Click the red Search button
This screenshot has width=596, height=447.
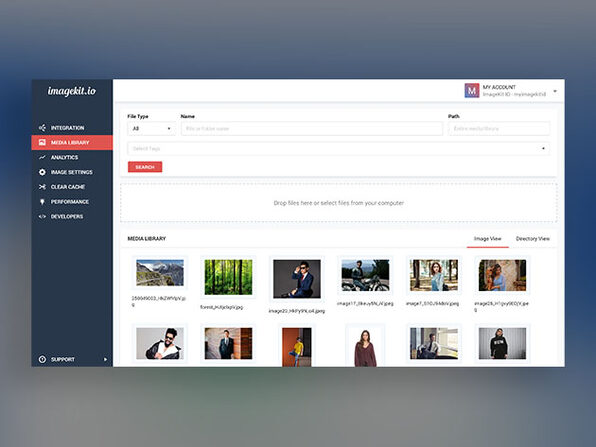pyautogui.click(x=145, y=167)
